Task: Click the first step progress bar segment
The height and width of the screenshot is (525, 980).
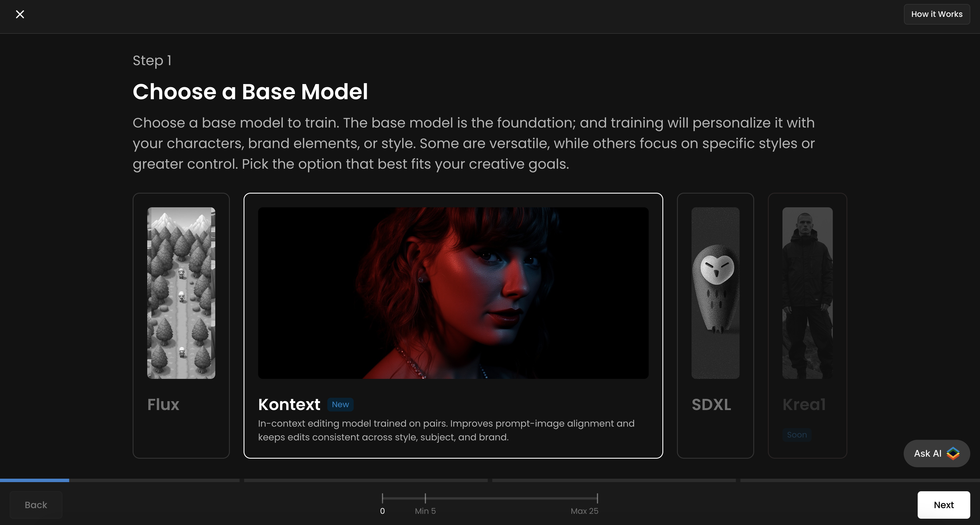Action: pos(119,480)
